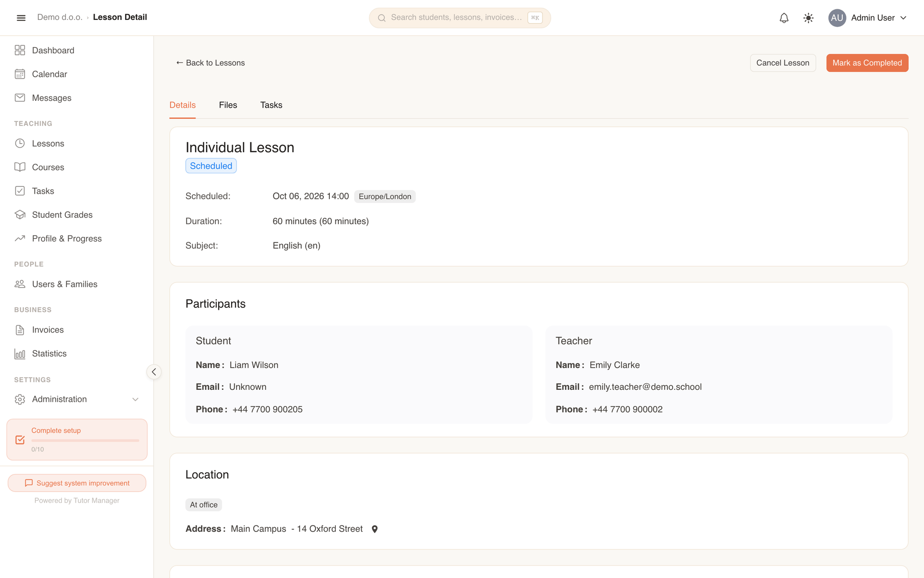Click the Europe/London timezone badge
Viewport: 924px width, 578px height.
[385, 197]
